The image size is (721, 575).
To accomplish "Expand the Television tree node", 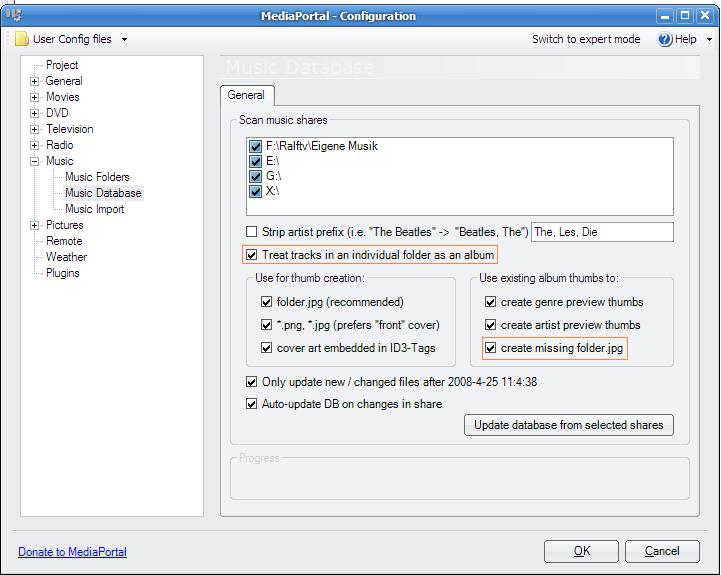I will pyautogui.click(x=34, y=129).
